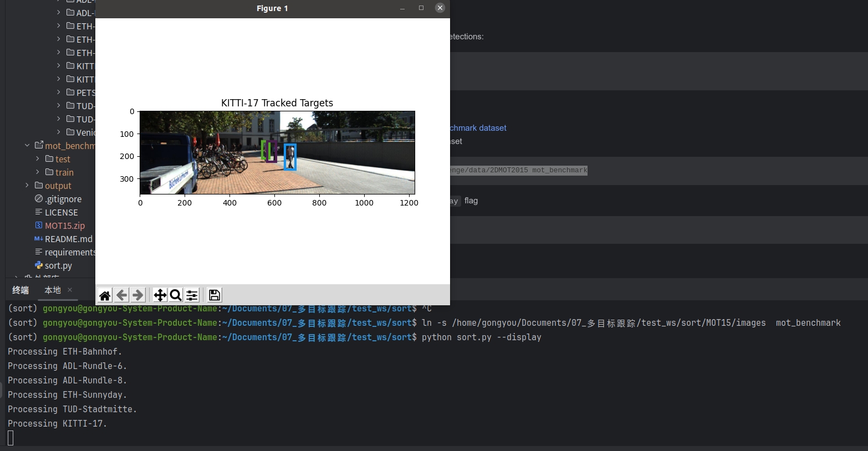The image size is (868, 451).
Task: Select the .gitignore file
Action: point(58,199)
